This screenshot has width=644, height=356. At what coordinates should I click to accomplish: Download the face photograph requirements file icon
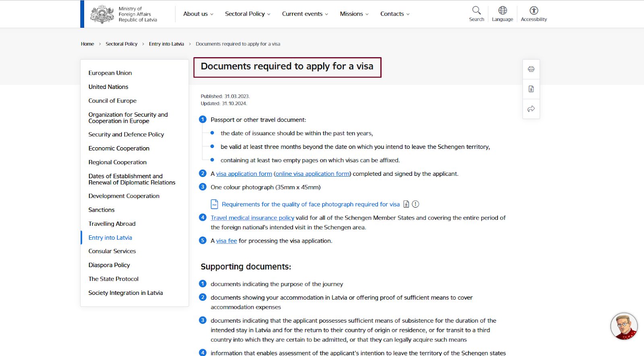[x=406, y=204]
